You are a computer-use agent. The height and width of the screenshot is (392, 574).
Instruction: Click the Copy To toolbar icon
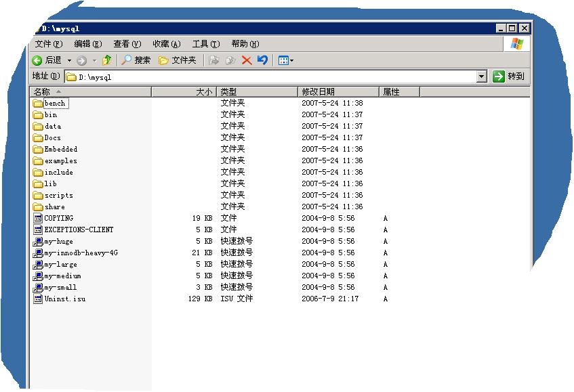230,60
